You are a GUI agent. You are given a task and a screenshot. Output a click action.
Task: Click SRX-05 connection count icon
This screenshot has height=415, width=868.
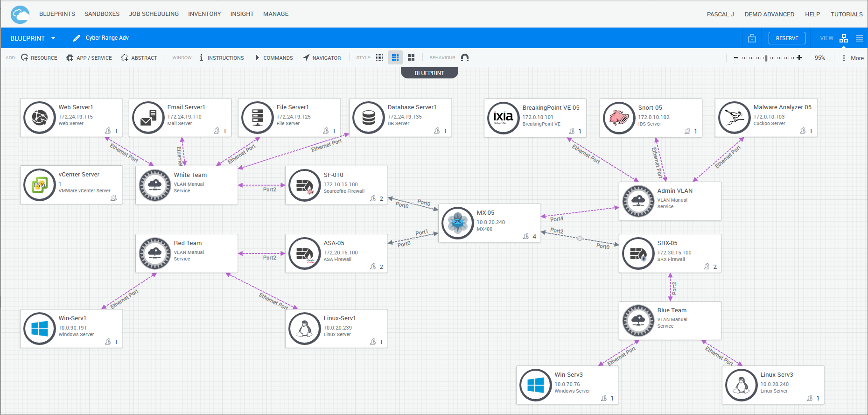pos(707,267)
